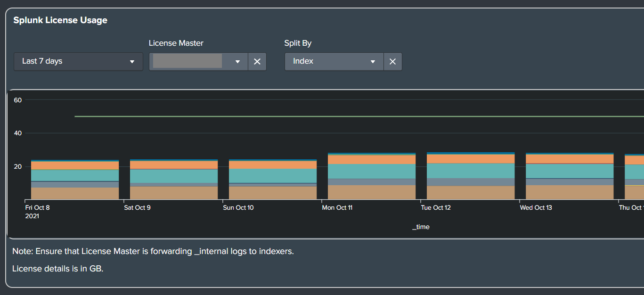Click the Sat Oct 9 stacked column
The width and height of the screenshot is (644, 295).
[174, 180]
